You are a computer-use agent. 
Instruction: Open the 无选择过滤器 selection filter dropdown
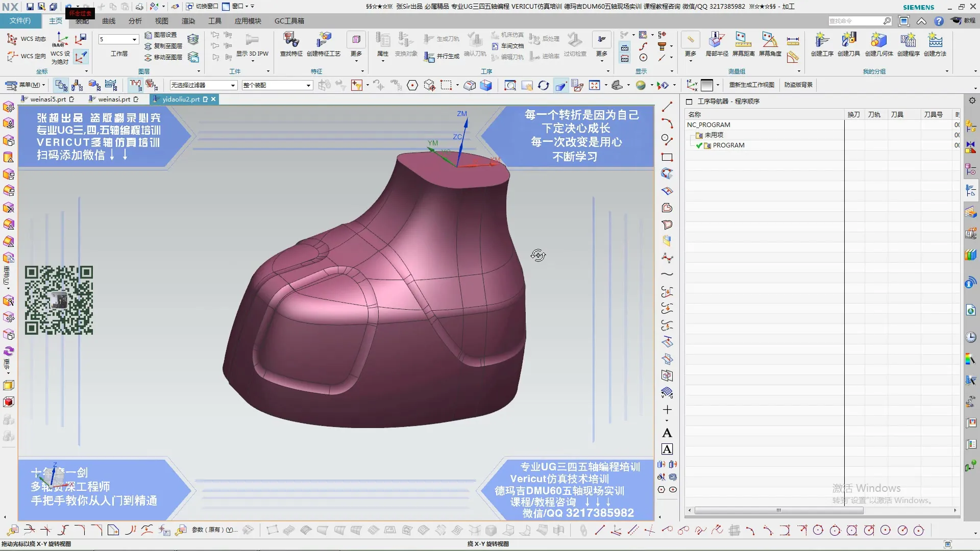pos(233,85)
